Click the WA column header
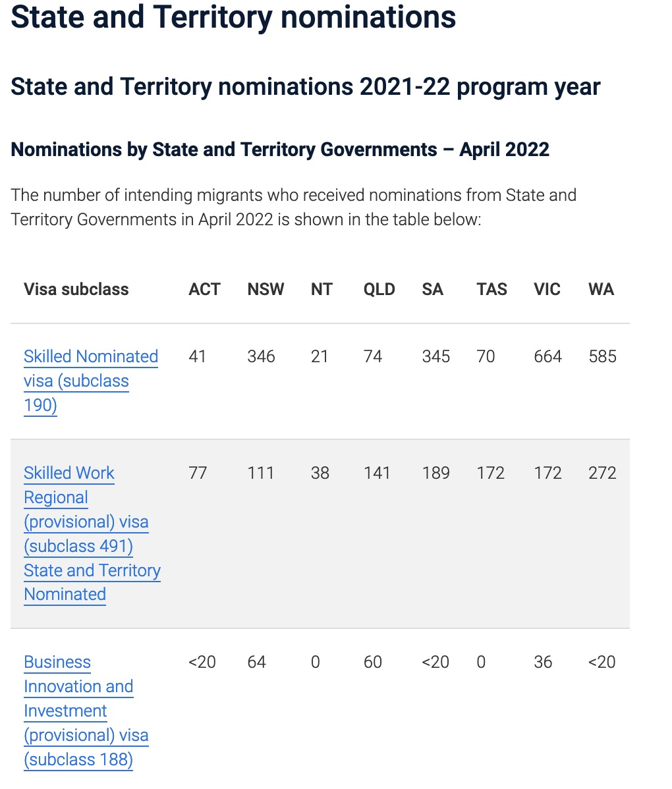Screen dimensions: 672x789 click(x=601, y=289)
